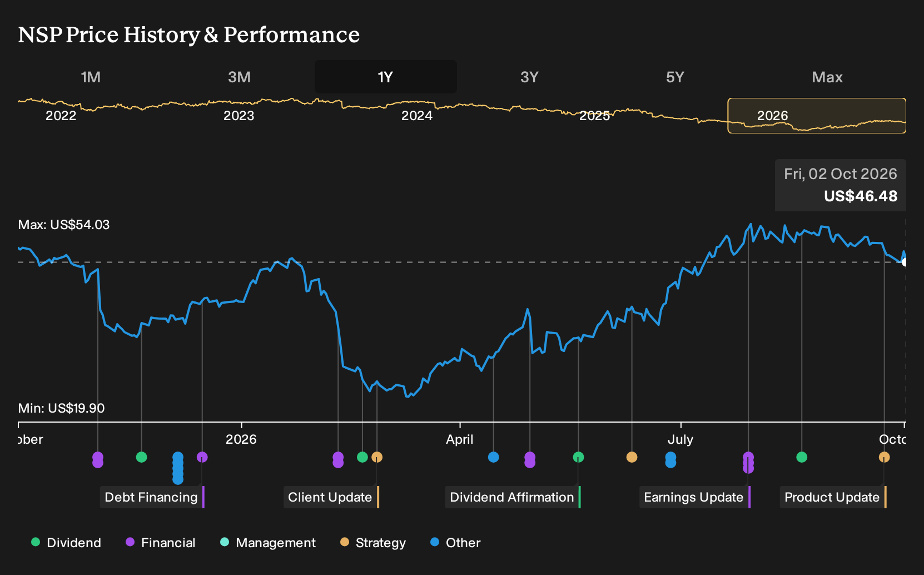Select the active 1Y time range tab

[386, 77]
